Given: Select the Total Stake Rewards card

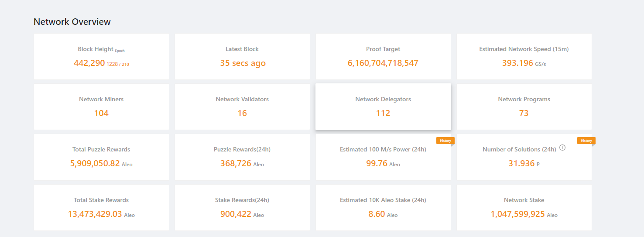Looking at the screenshot, I should pos(101,207).
